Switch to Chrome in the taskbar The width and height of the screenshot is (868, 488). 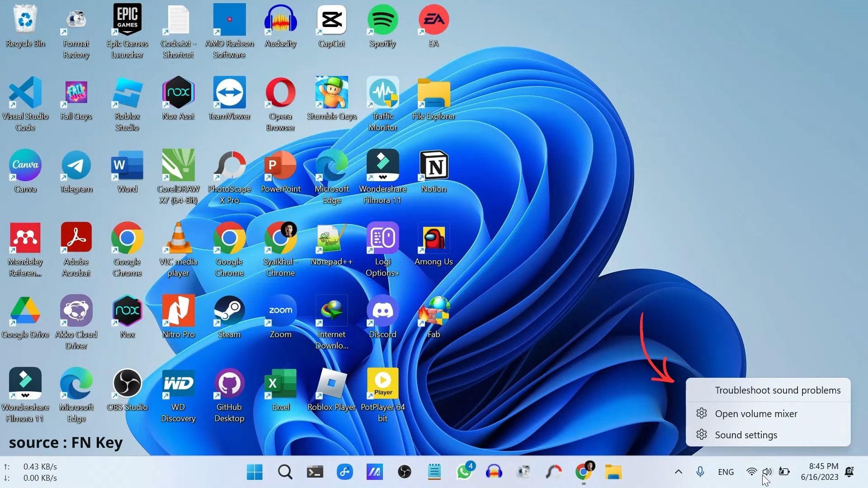584,472
